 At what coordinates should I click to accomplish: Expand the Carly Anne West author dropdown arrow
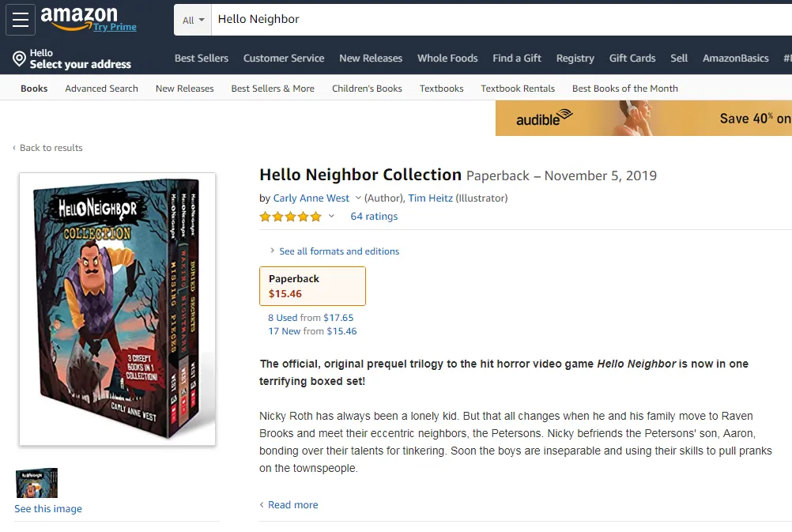pyautogui.click(x=358, y=198)
